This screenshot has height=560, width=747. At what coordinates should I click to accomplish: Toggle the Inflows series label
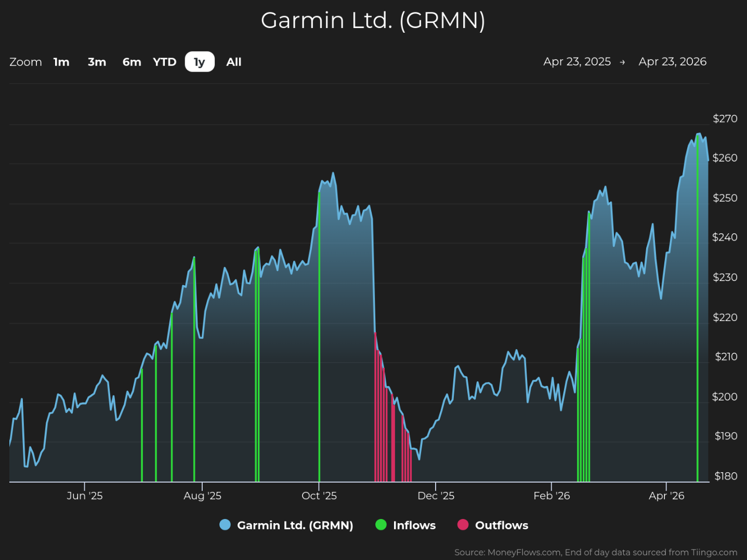pyautogui.click(x=414, y=525)
